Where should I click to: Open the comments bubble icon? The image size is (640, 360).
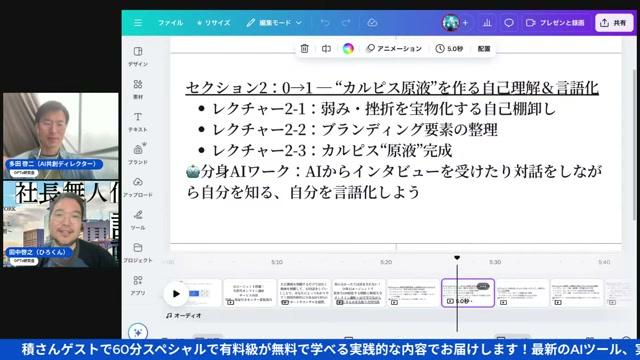509,23
